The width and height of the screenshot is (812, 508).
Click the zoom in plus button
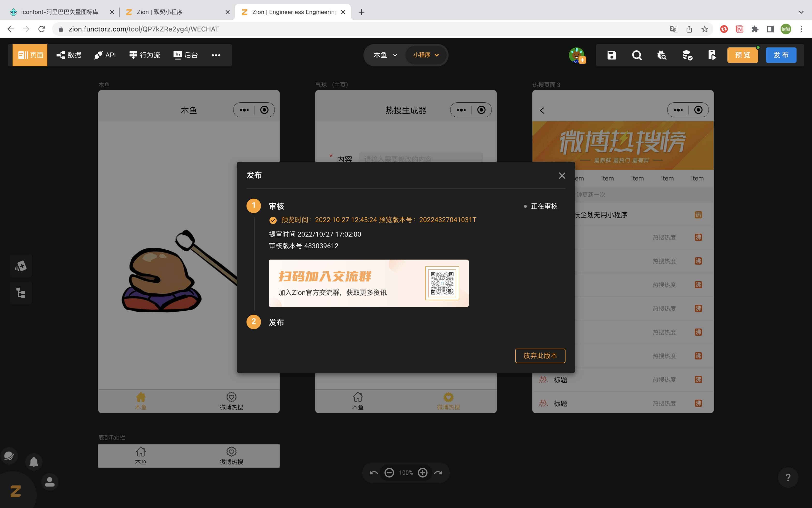point(423,473)
